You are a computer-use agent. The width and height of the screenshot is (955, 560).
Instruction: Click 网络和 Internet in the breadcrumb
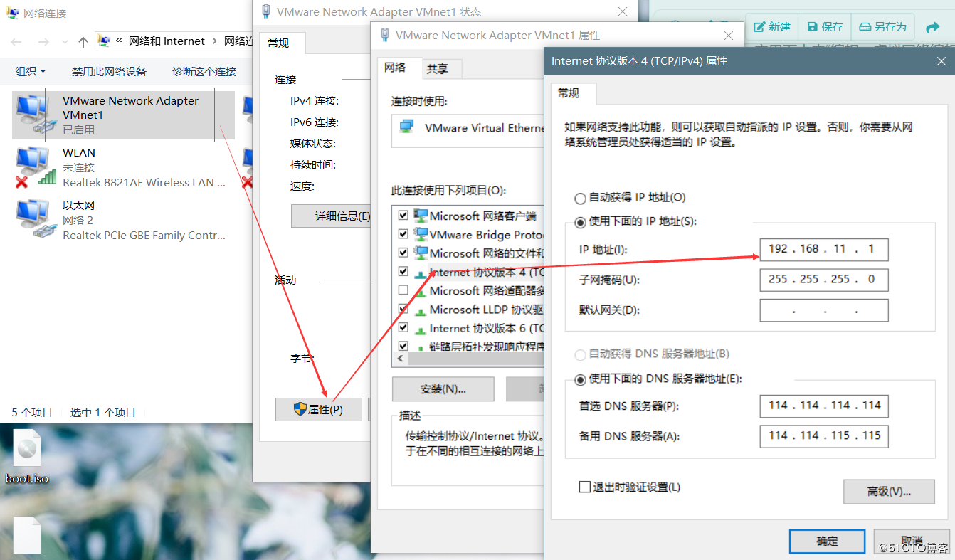[167, 41]
